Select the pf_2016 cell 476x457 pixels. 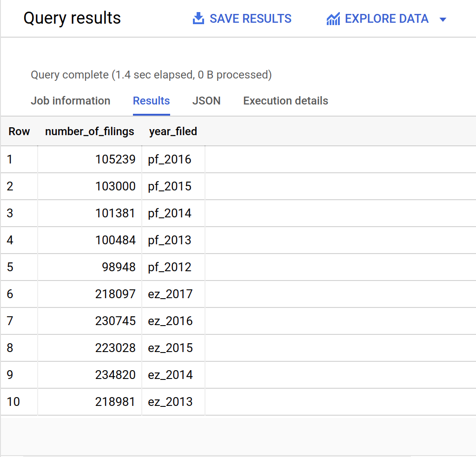click(x=173, y=159)
